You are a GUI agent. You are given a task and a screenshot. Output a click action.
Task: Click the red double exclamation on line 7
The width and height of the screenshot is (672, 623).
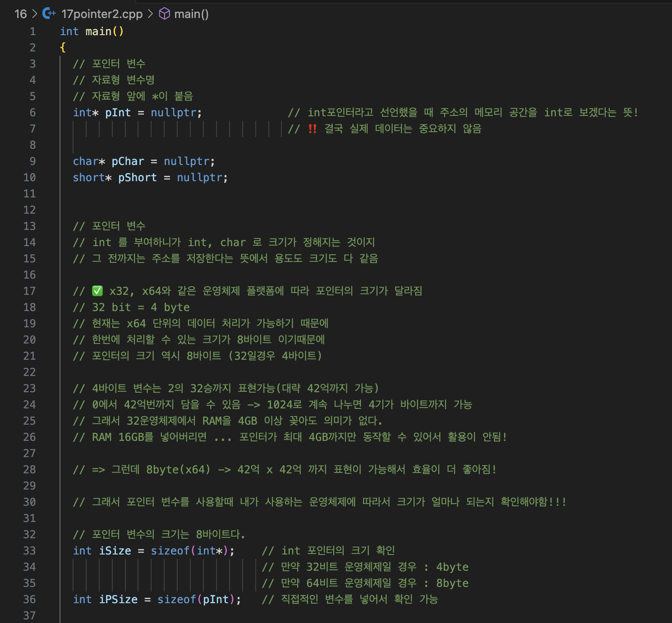[312, 128]
